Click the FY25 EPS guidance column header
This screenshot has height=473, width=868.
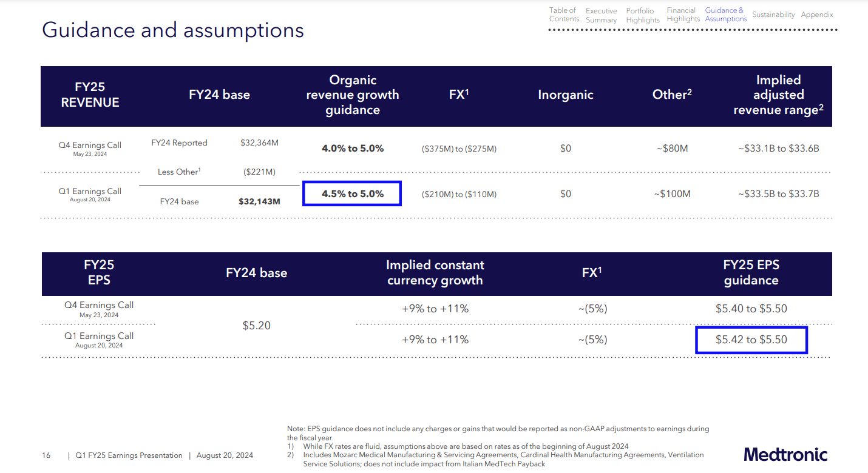point(751,273)
